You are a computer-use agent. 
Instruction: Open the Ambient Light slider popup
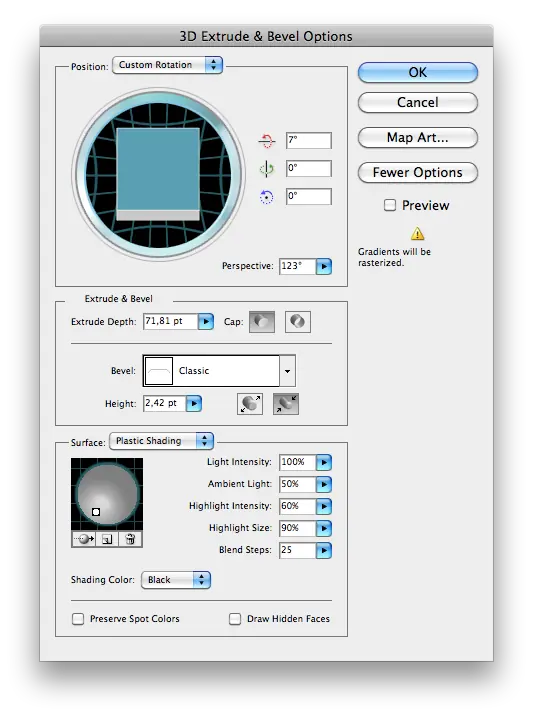click(324, 484)
